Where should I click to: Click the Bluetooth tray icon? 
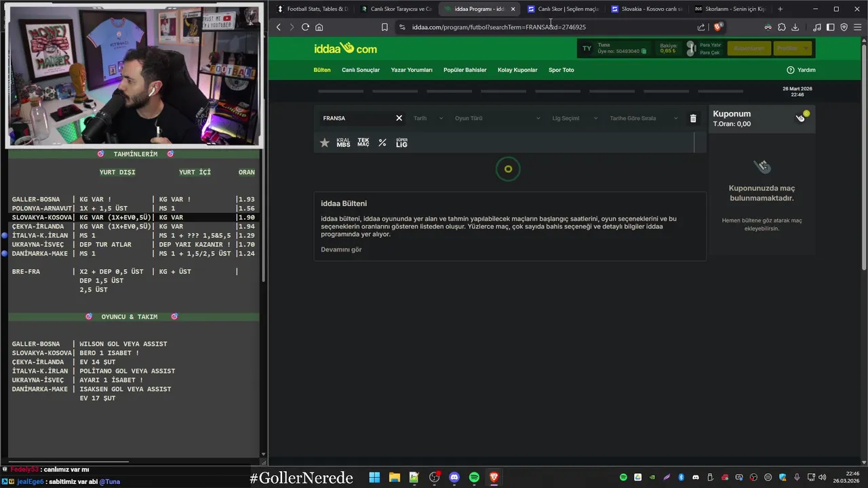click(682, 477)
